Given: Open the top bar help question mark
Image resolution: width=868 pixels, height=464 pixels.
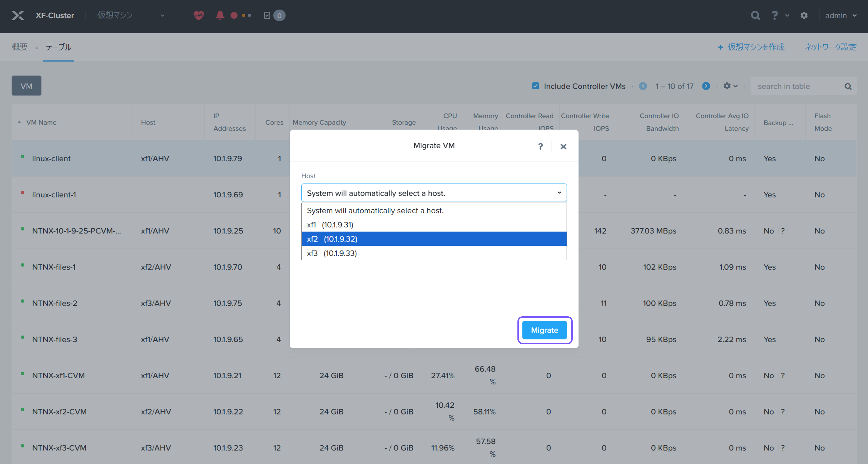Looking at the screenshot, I should pos(774,16).
